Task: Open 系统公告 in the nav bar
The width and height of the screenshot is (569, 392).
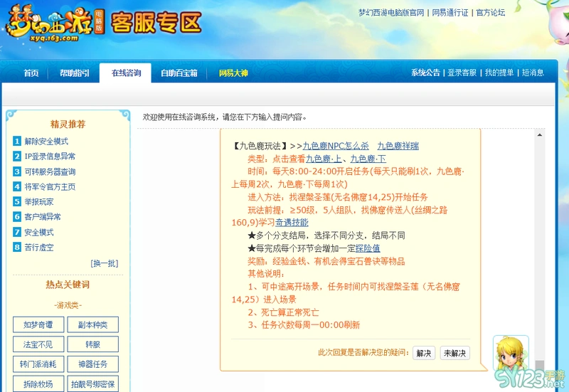Action: pyautogui.click(x=425, y=73)
